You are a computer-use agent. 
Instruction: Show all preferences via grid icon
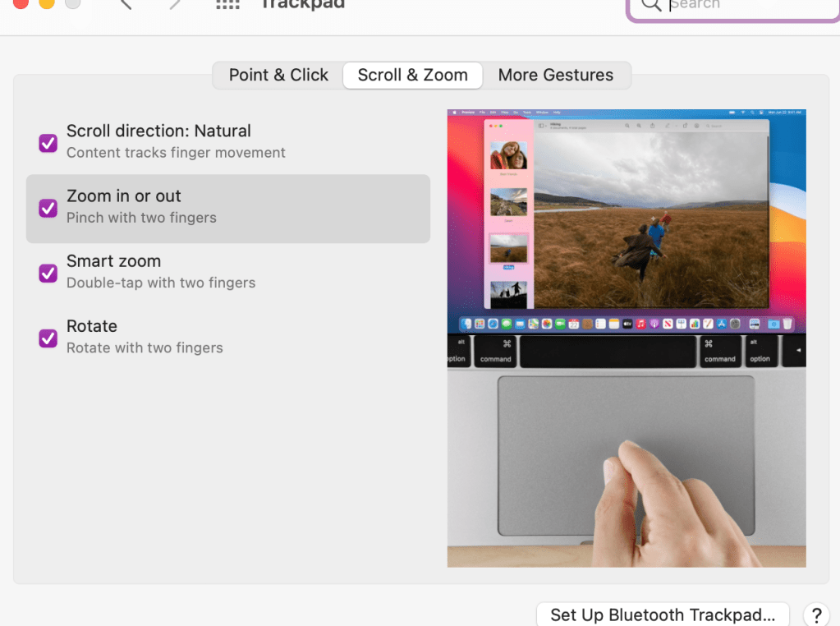click(227, 4)
